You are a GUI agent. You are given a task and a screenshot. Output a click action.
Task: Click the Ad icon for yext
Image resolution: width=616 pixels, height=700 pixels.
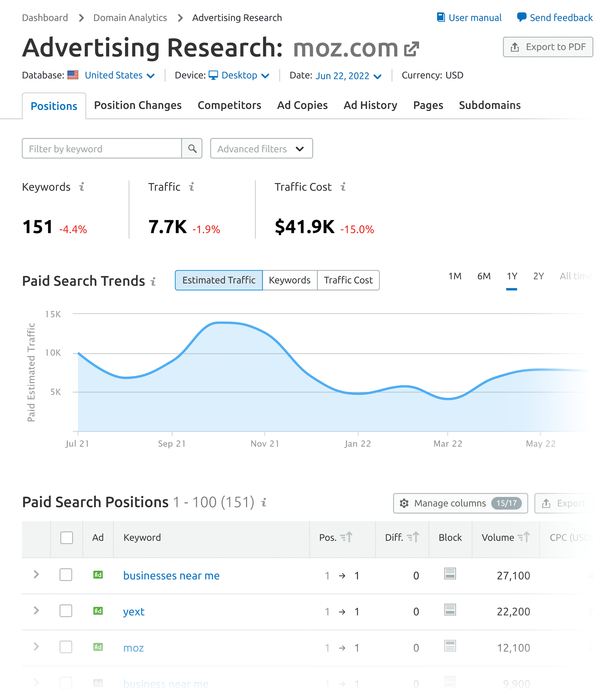point(98,610)
